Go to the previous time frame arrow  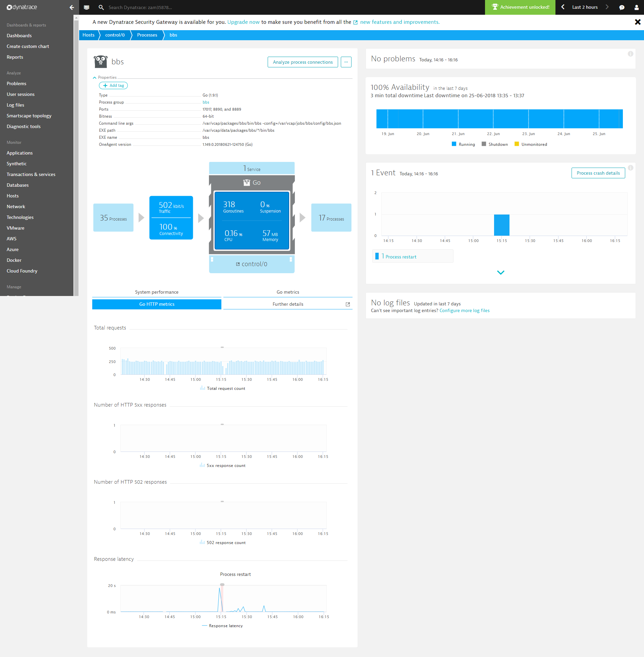tap(563, 7)
